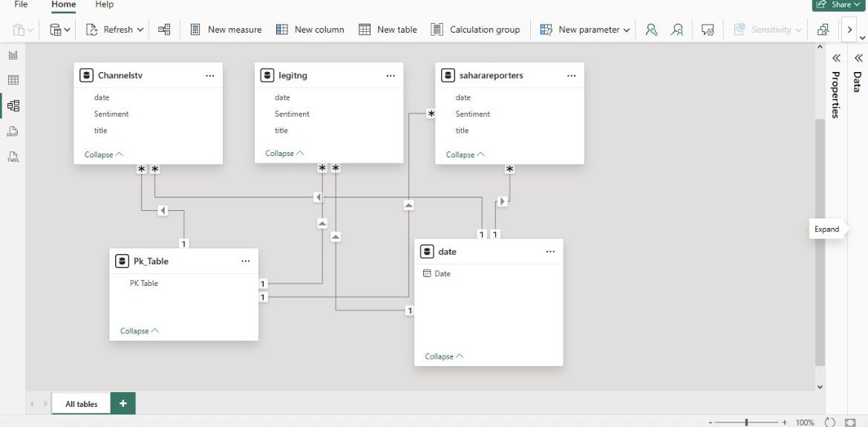The width and height of the screenshot is (868, 427).
Task: Click the Fit to screen icon
Action: coord(852,423)
